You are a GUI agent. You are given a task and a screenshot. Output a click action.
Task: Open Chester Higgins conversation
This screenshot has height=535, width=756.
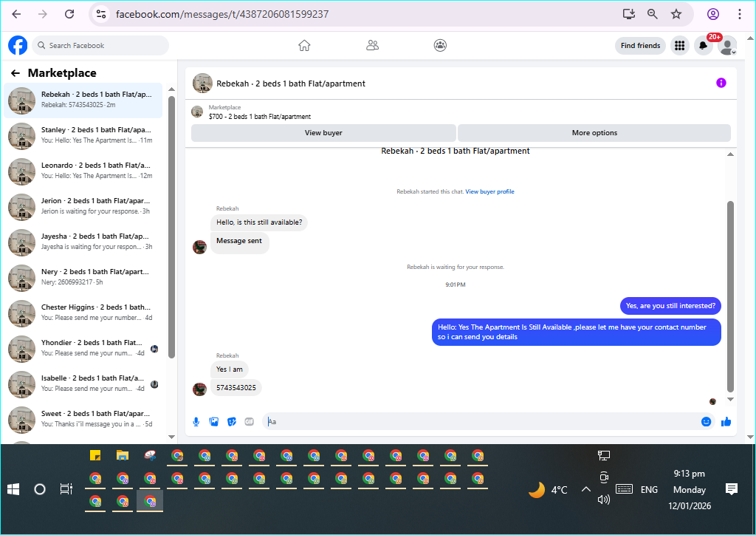(x=83, y=313)
